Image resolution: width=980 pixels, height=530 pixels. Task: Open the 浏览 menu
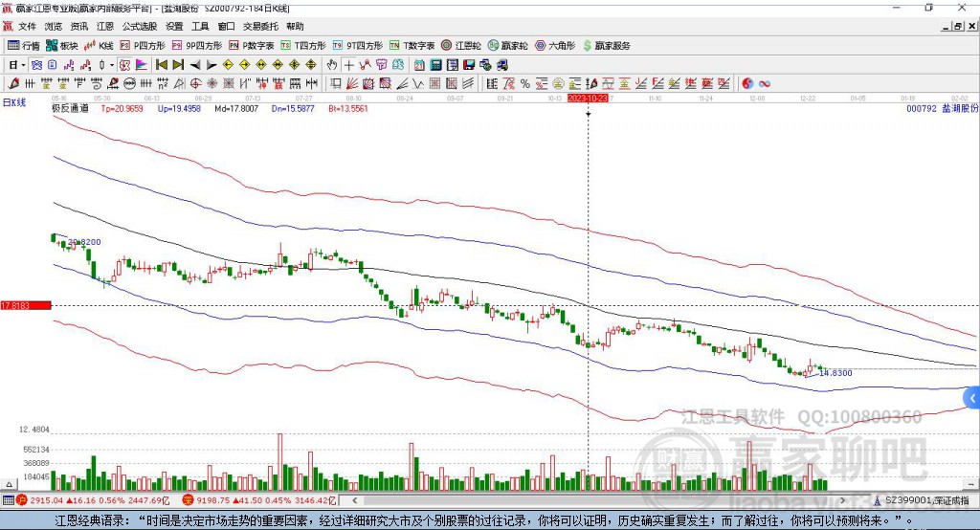pos(54,26)
